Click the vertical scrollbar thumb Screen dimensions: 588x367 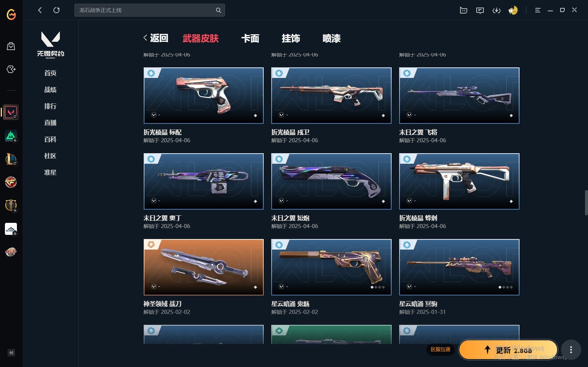click(x=586, y=203)
